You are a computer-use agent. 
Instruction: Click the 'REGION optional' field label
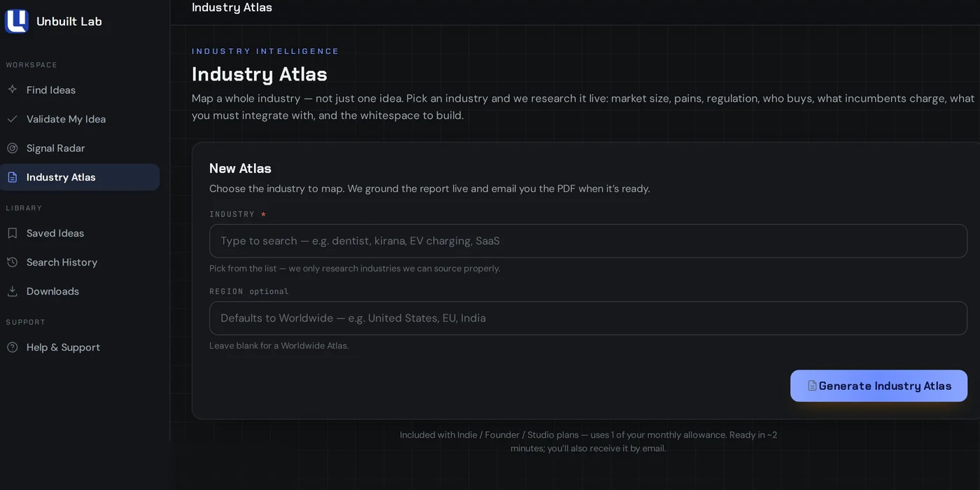click(248, 291)
